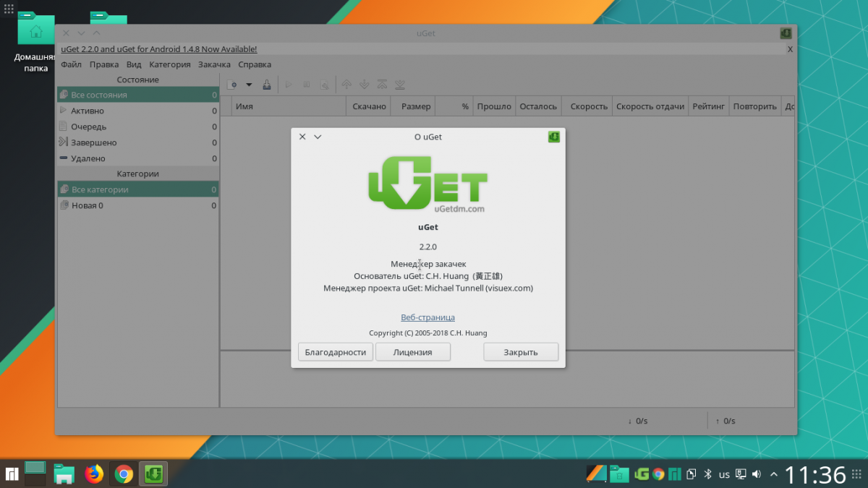This screenshot has height=488, width=868.
Task: Launch Firefox from the taskbar
Action: point(94,474)
